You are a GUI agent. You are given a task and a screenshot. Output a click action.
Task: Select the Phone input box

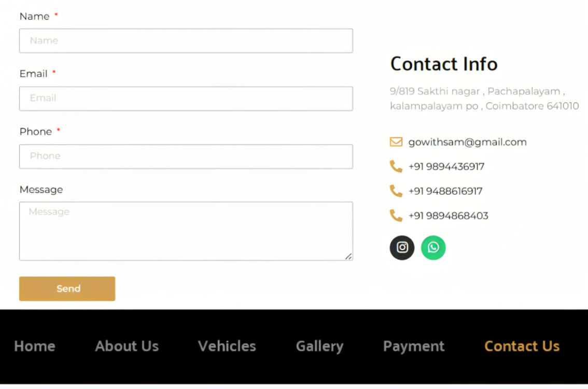point(186,156)
